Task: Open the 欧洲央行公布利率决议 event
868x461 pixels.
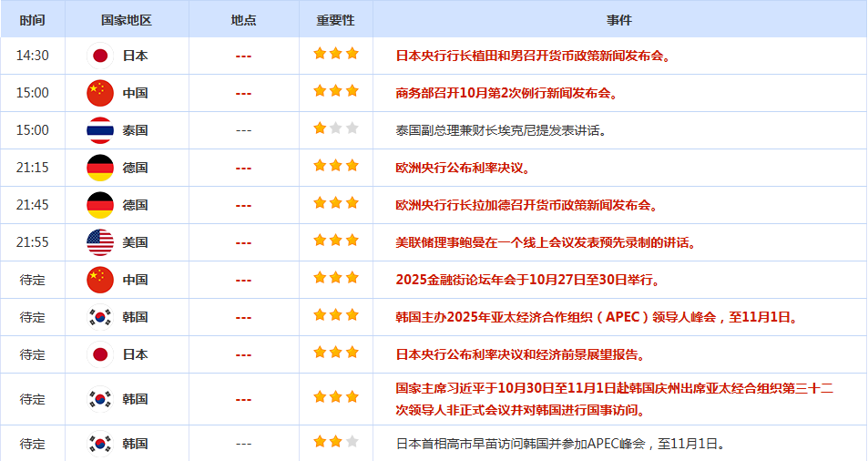Action: click(463, 168)
